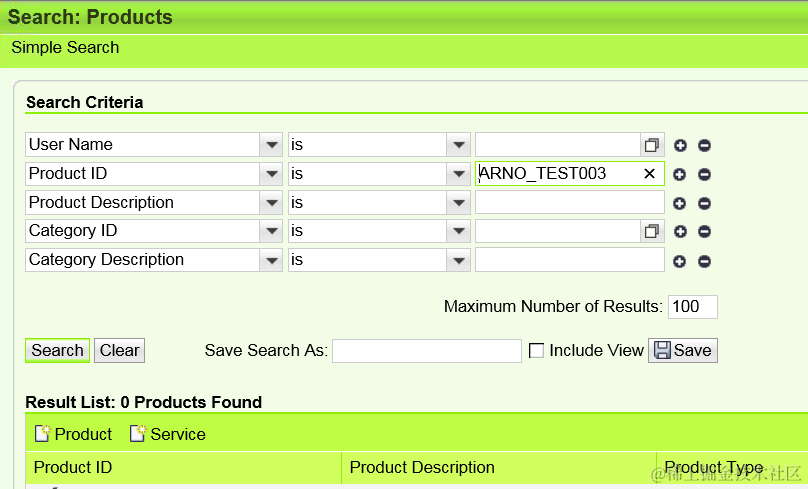Sort by Product Description column header
This screenshot has width=808, height=489.
pos(499,467)
